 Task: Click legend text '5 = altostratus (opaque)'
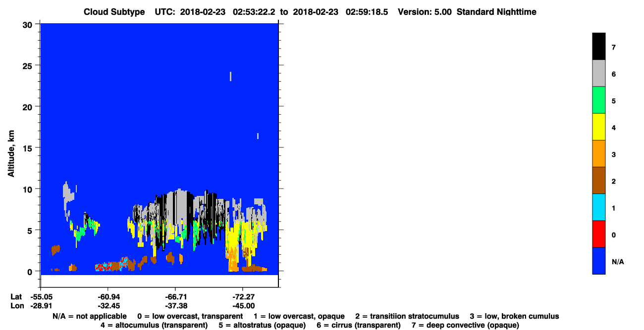[262, 325]
